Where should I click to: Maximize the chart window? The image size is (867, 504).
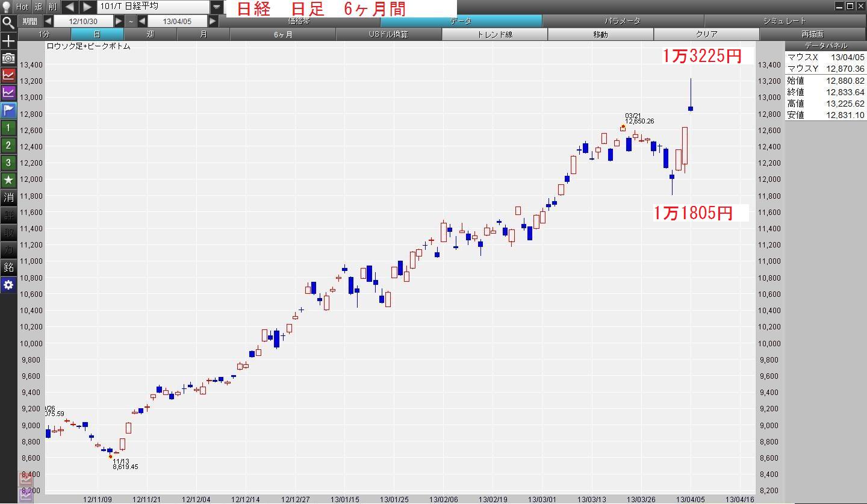tap(850, 6)
